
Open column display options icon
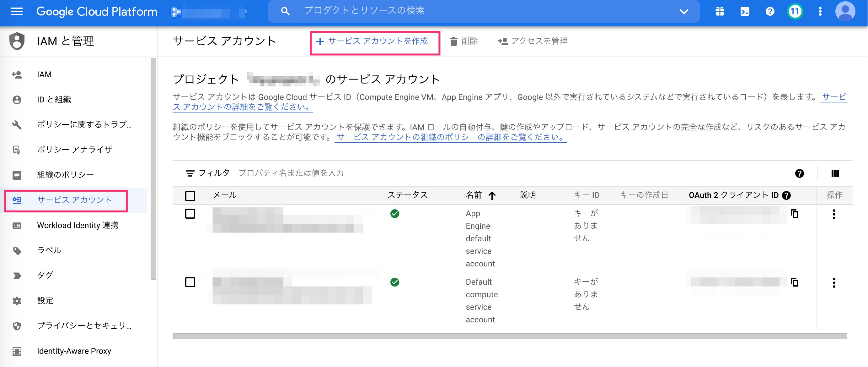(x=835, y=173)
